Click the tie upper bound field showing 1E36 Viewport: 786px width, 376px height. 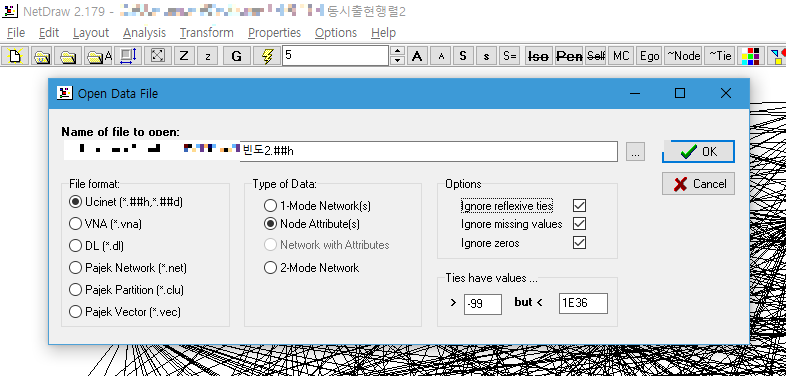click(x=583, y=304)
